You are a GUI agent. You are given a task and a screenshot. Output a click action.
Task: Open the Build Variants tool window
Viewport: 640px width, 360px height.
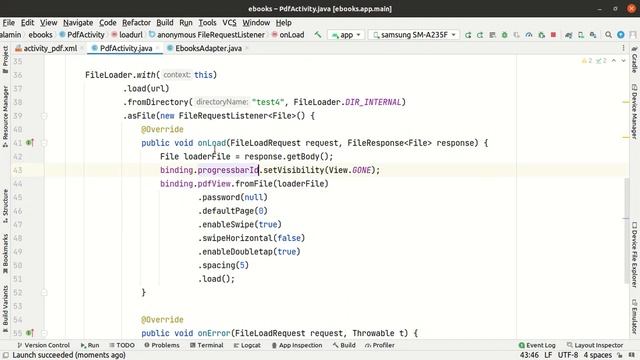point(5,309)
